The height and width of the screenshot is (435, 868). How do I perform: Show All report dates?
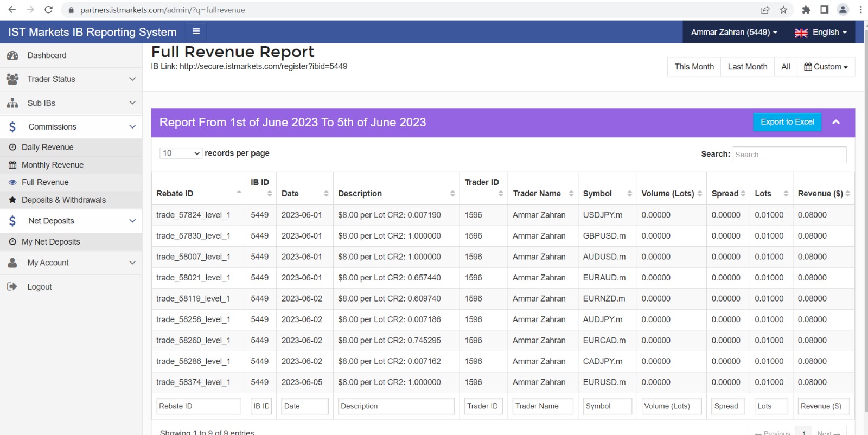point(786,67)
